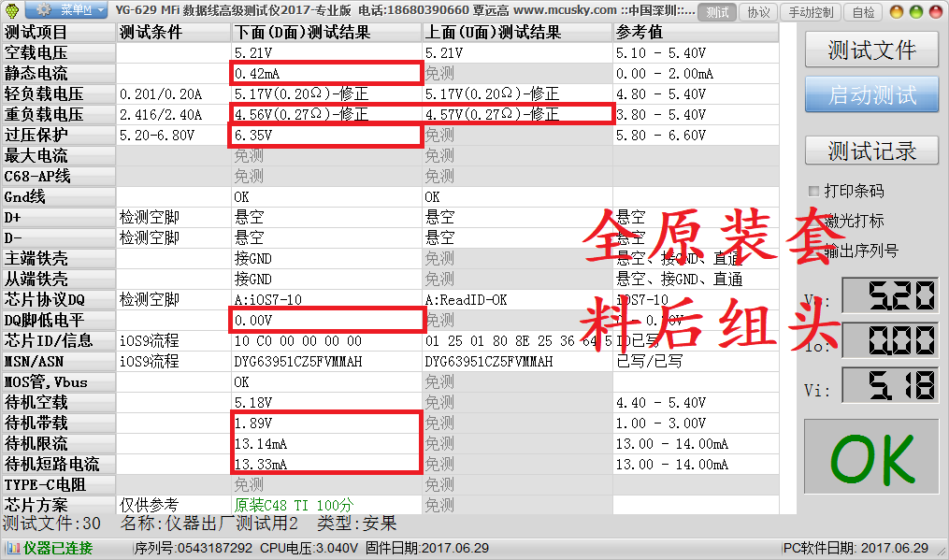
Task: Click the green OK result indicator
Action: (871, 460)
